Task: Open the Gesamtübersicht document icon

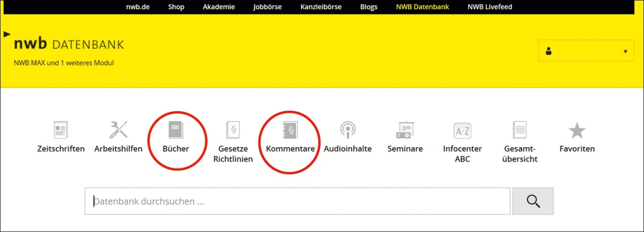Action: (x=520, y=130)
